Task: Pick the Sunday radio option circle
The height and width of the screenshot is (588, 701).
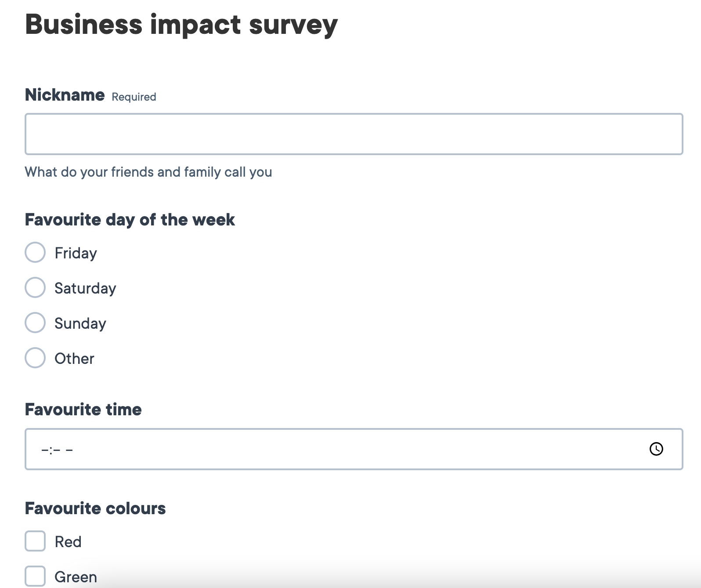Action: click(x=35, y=323)
